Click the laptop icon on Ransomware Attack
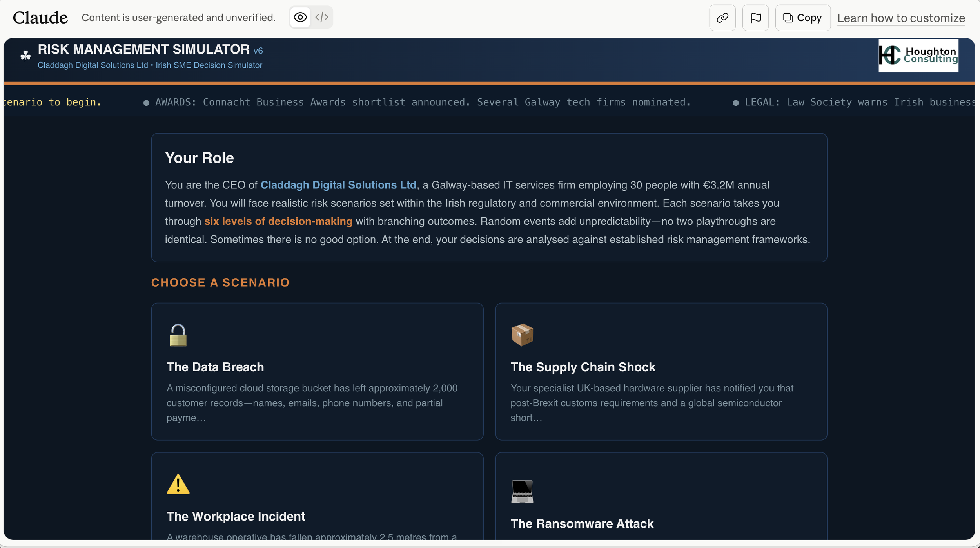Screen dimensions: 980x548 pyautogui.click(x=522, y=492)
